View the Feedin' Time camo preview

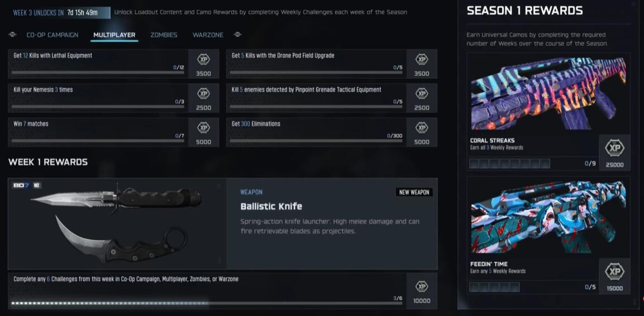click(548, 216)
